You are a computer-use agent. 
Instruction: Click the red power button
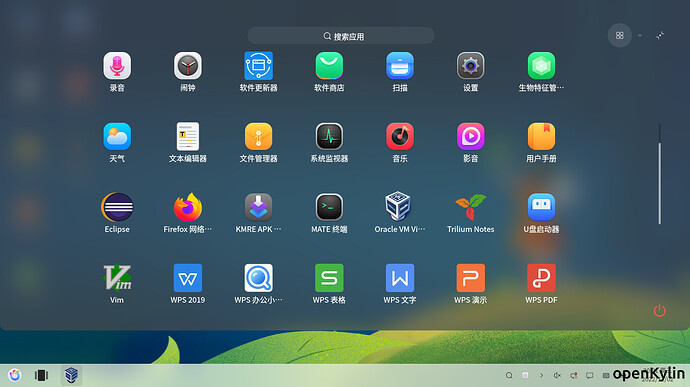tap(659, 311)
